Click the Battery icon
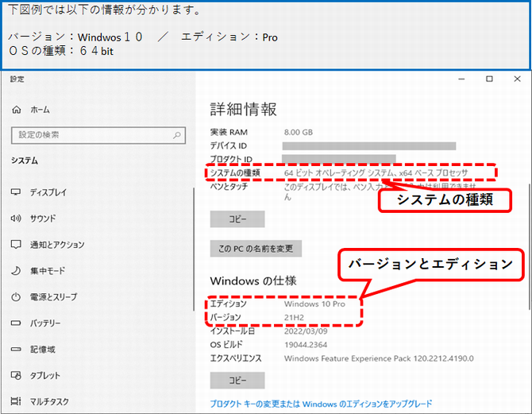Screen dimensions: 532x414 16,323
